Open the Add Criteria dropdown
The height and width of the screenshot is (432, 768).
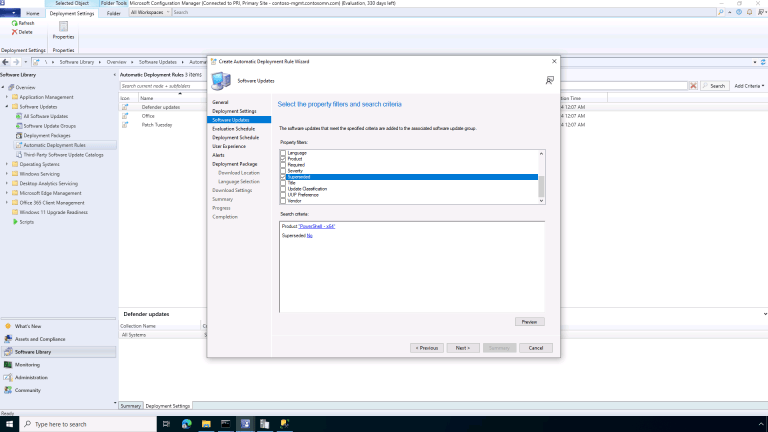point(749,86)
